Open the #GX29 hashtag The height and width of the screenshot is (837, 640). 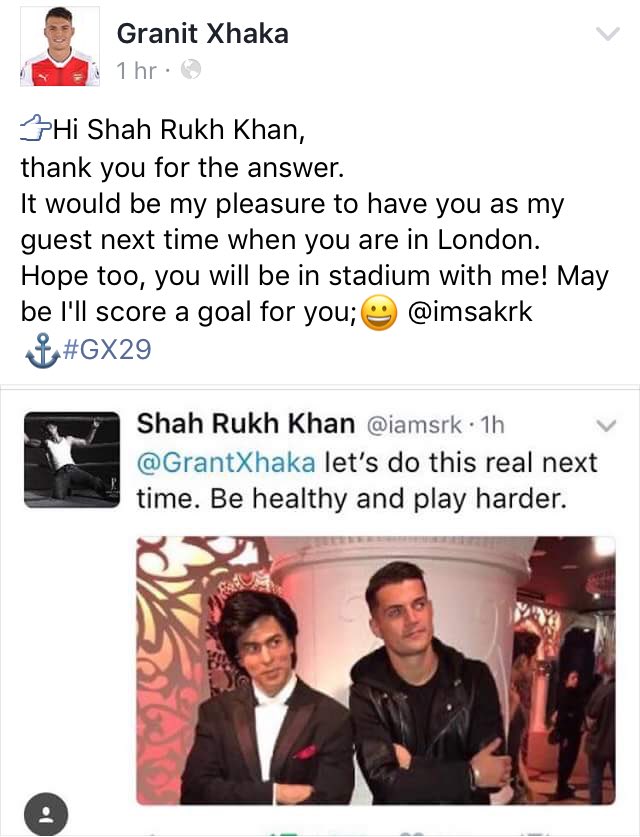click(107, 349)
